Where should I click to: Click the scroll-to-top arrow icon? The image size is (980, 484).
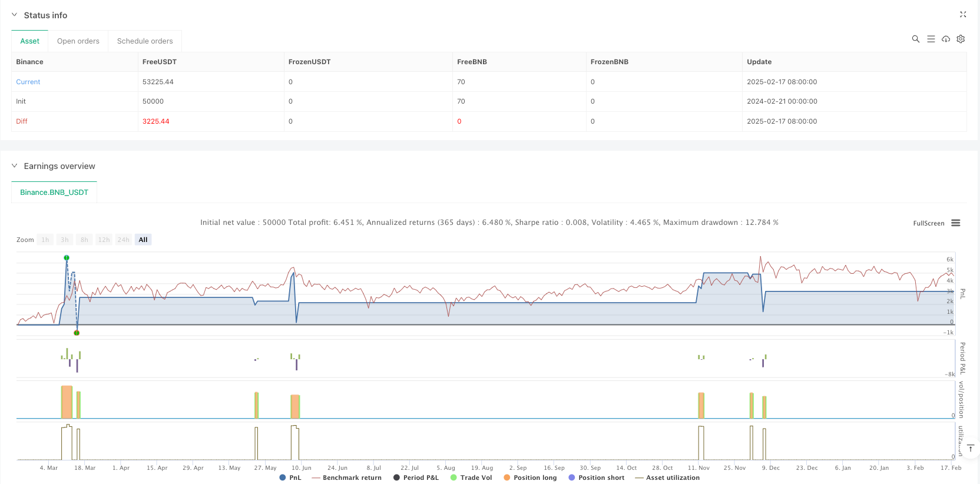click(971, 449)
